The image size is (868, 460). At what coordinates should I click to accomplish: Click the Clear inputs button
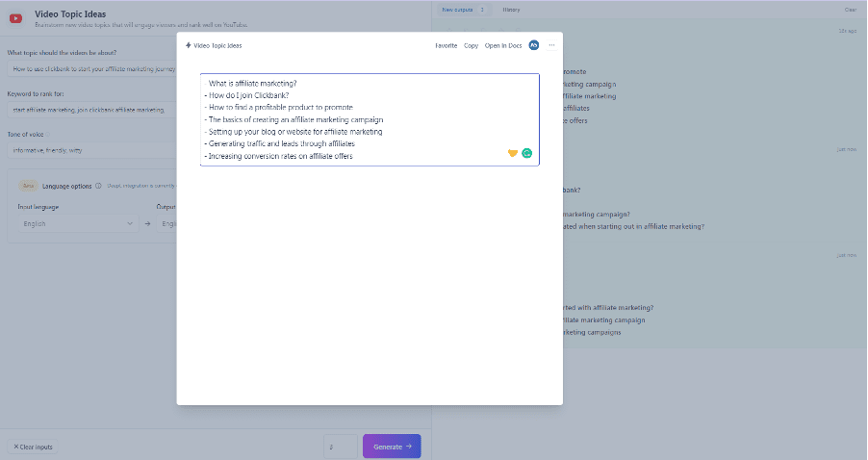pyautogui.click(x=33, y=447)
